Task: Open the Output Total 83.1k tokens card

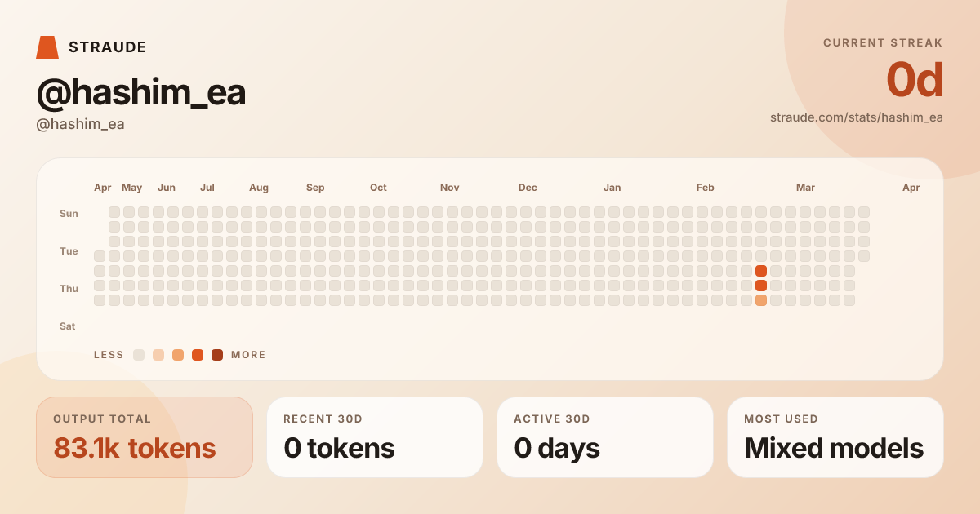Action: click(x=145, y=437)
